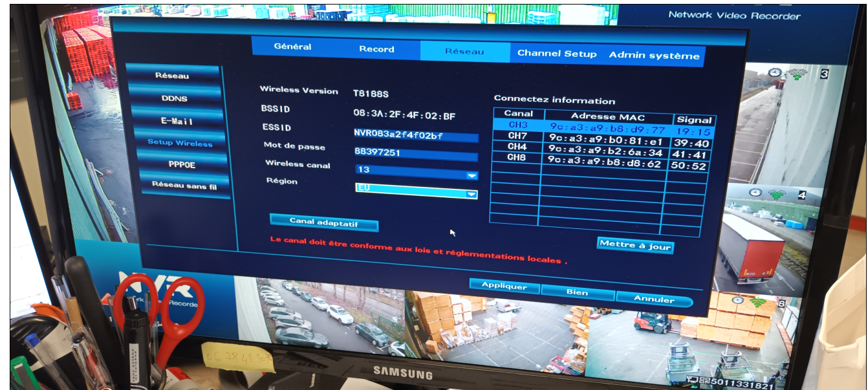Click the Bien button
This screenshot has height=390, width=868.
[578, 292]
